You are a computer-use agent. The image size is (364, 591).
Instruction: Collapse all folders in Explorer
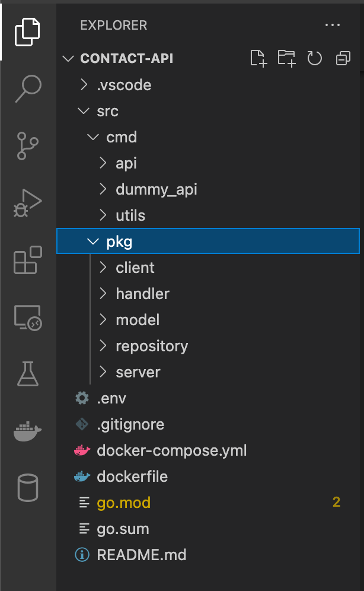[x=343, y=58]
